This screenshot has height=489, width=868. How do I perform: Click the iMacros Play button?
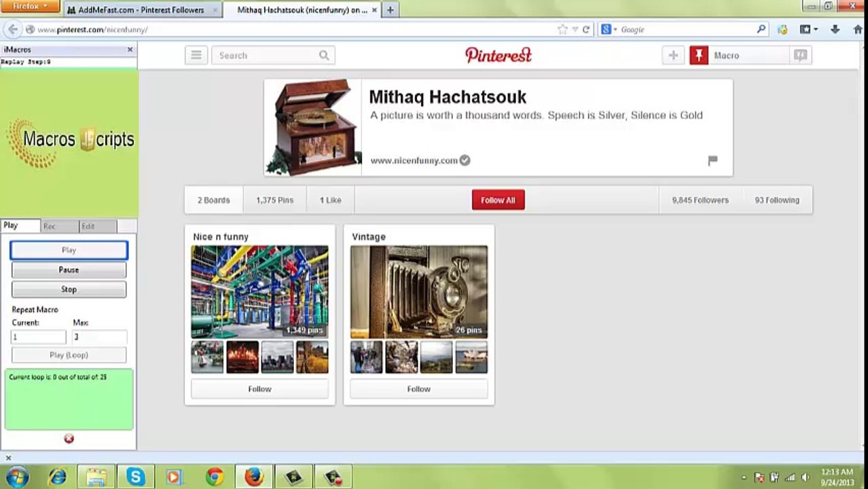click(x=69, y=250)
